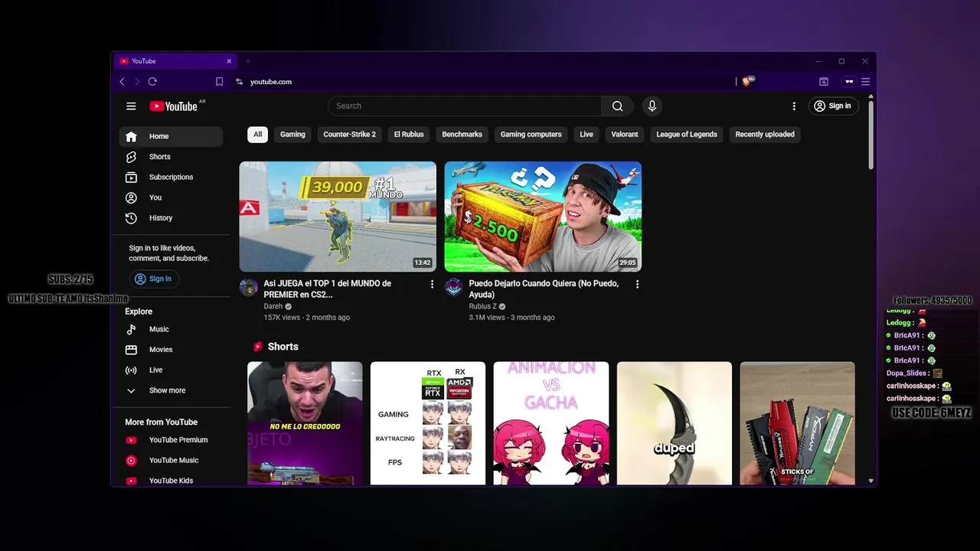Open the NO ME LO CREOOOOO short
980x551 pixels.
click(305, 423)
